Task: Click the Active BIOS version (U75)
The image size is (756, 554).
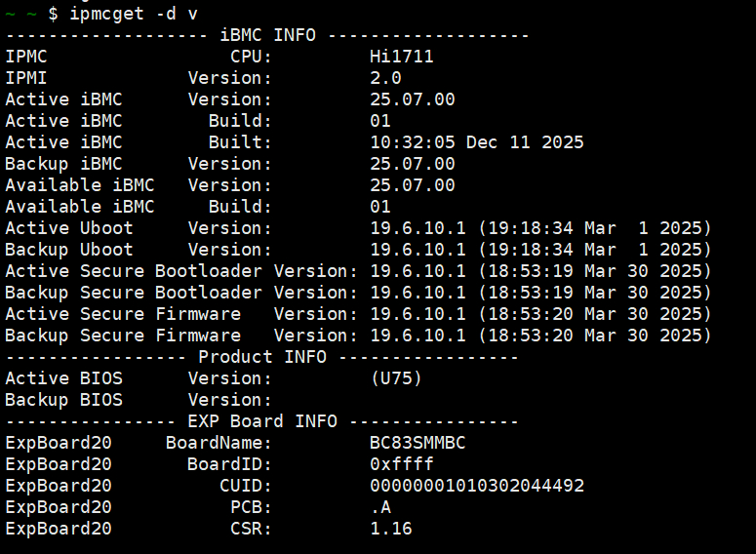Action: (396, 378)
